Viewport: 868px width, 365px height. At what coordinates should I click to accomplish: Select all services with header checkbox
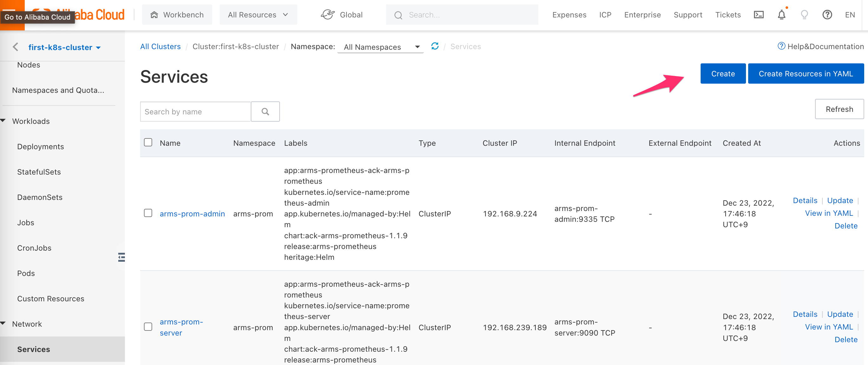[x=148, y=143]
